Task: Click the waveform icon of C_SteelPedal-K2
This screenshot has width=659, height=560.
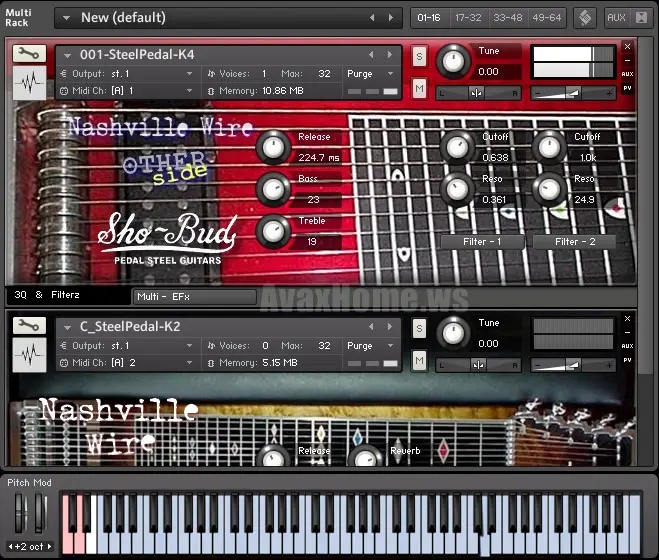Action: [29, 355]
